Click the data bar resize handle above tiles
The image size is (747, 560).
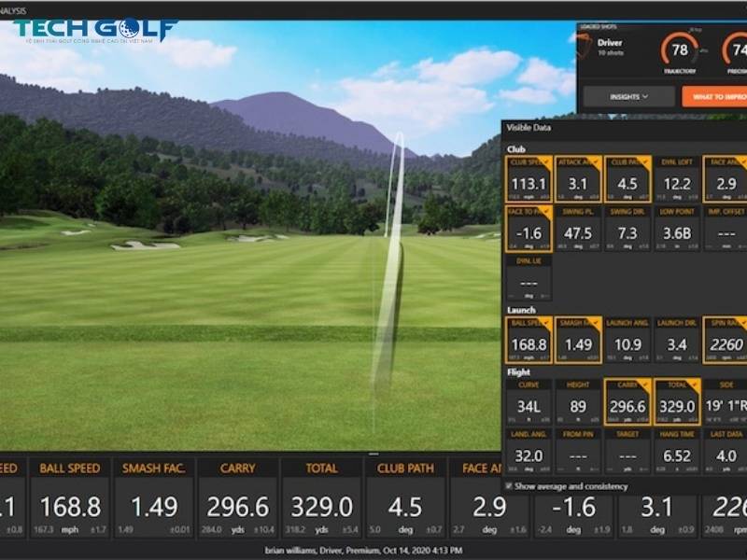pos(373,454)
